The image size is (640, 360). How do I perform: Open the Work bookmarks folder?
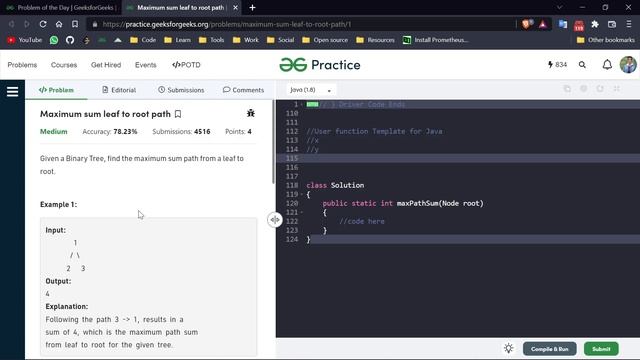point(246,40)
